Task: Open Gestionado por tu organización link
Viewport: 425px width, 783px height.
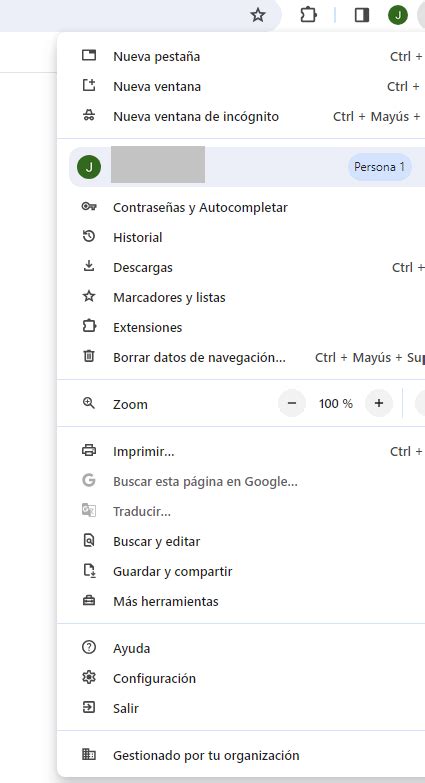Action: (x=241, y=755)
